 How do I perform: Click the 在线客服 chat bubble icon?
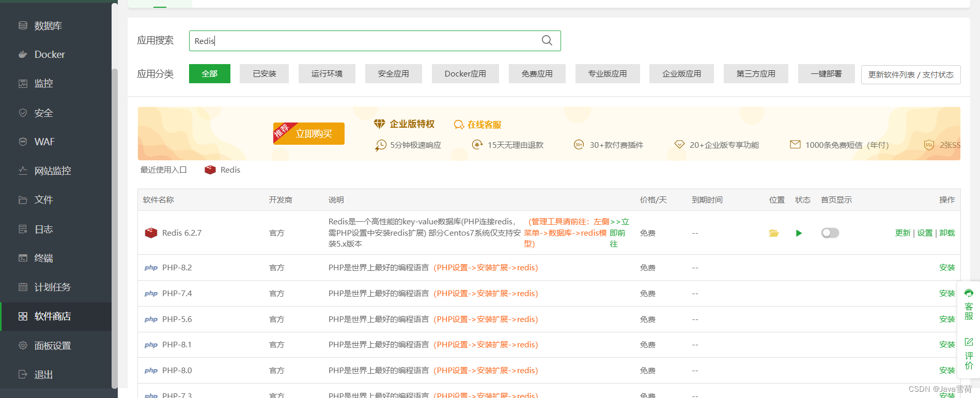(x=459, y=125)
